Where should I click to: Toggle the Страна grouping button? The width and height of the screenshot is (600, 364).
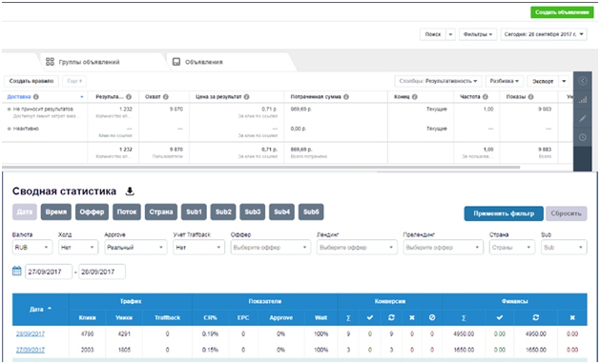point(160,212)
